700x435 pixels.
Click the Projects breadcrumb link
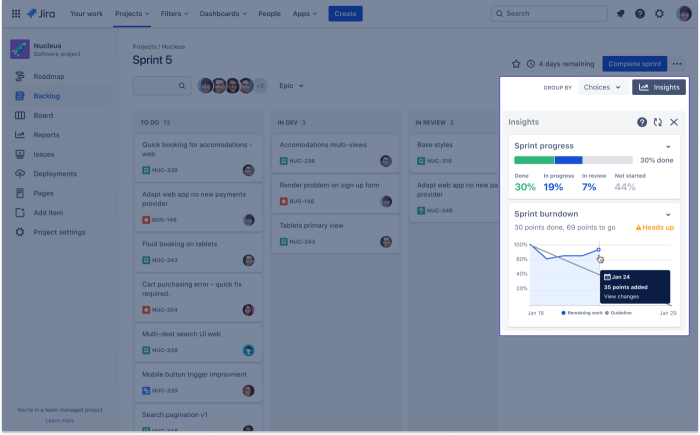point(144,46)
